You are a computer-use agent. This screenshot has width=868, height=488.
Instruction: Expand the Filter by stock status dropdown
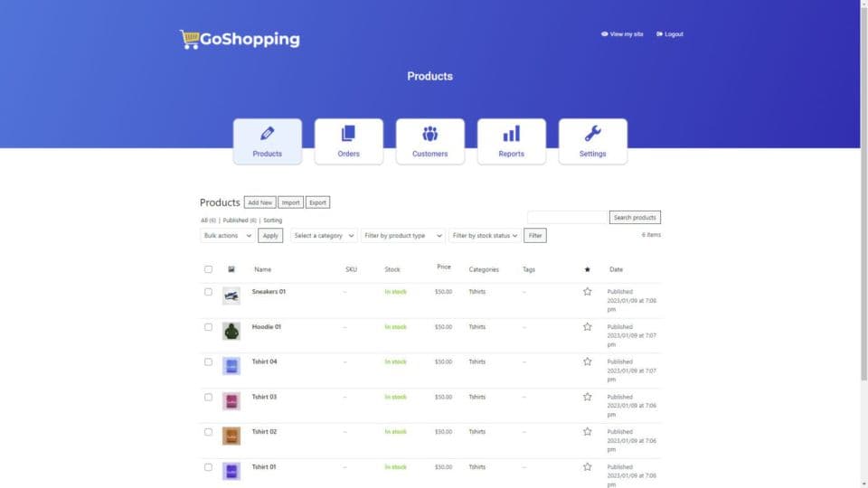(485, 236)
